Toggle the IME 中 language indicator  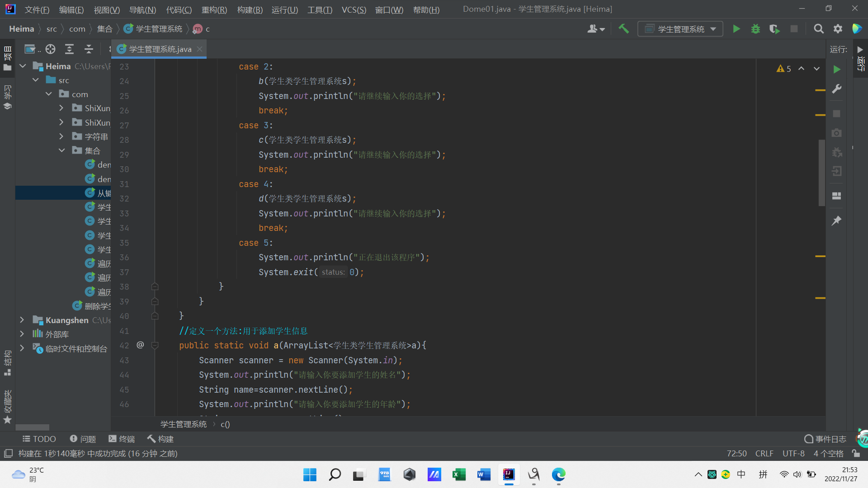point(741,474)
